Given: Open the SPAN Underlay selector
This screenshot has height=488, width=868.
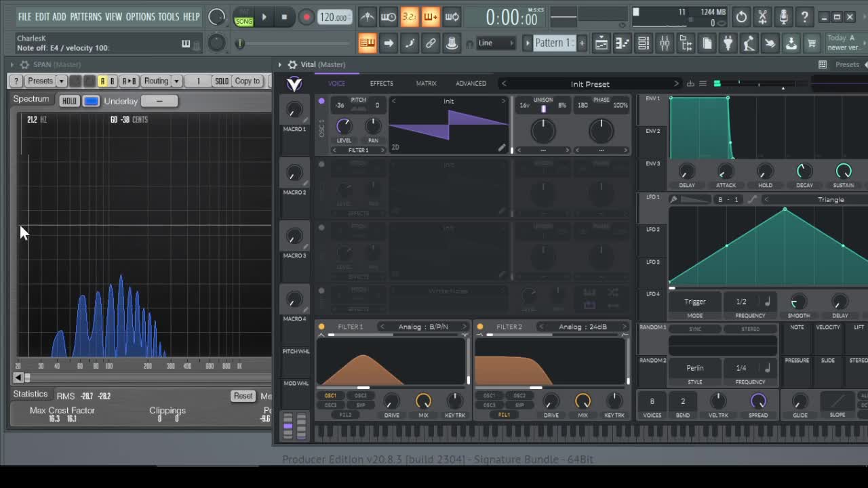Looking at the screenshot, I should coord(159,101).
